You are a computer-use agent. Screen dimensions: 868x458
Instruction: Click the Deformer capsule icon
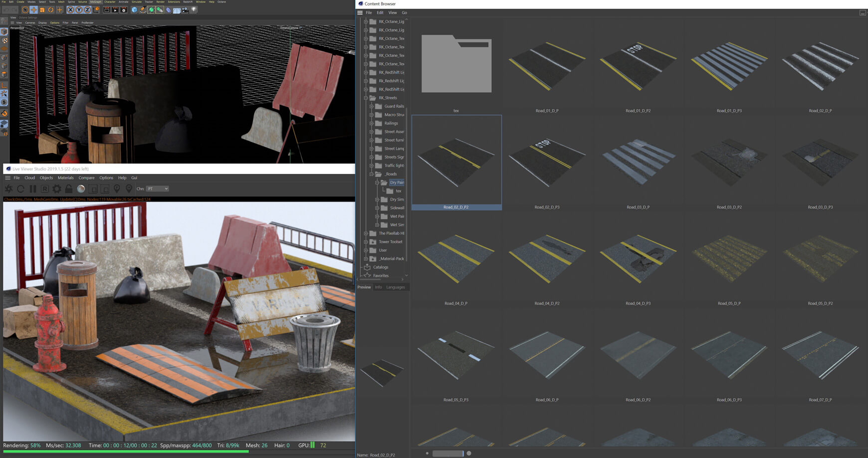point(168,9)
